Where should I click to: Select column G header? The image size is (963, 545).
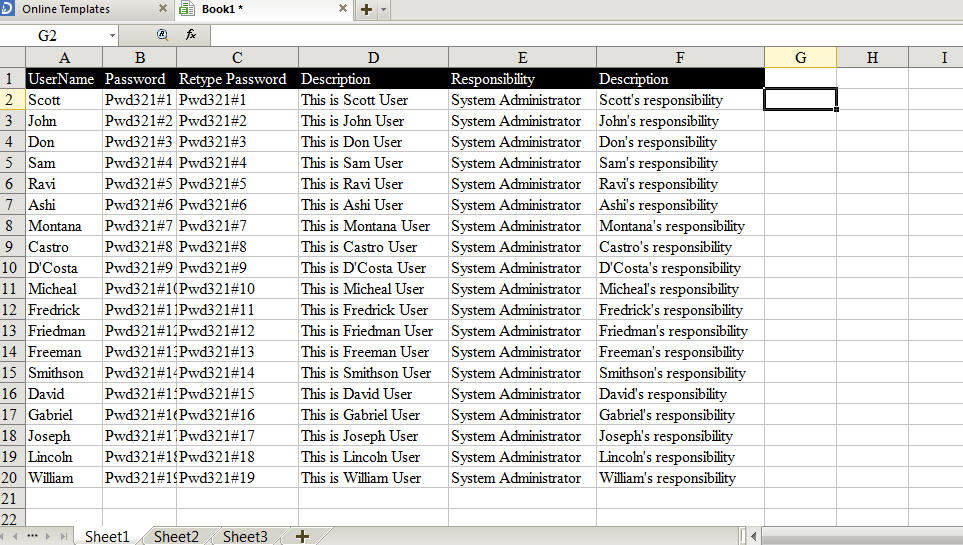point(800,58)
